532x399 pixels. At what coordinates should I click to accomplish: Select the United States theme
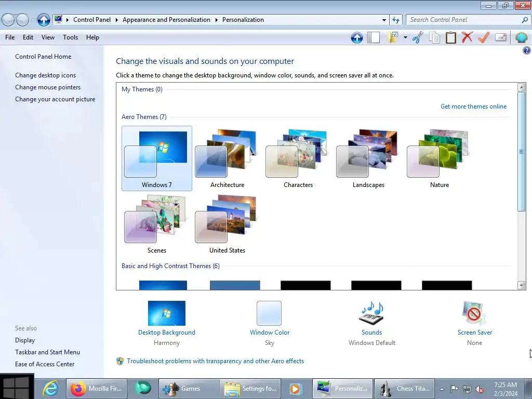[228, 224]
